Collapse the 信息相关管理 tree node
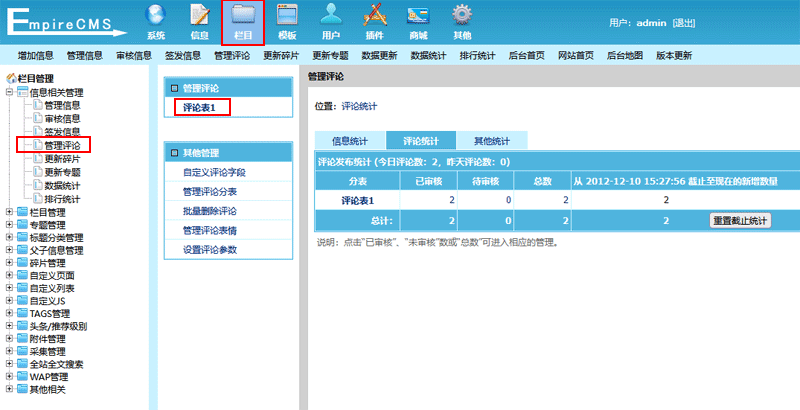The height and width of the screenshot is (410, 800). [x=10, y=92]
